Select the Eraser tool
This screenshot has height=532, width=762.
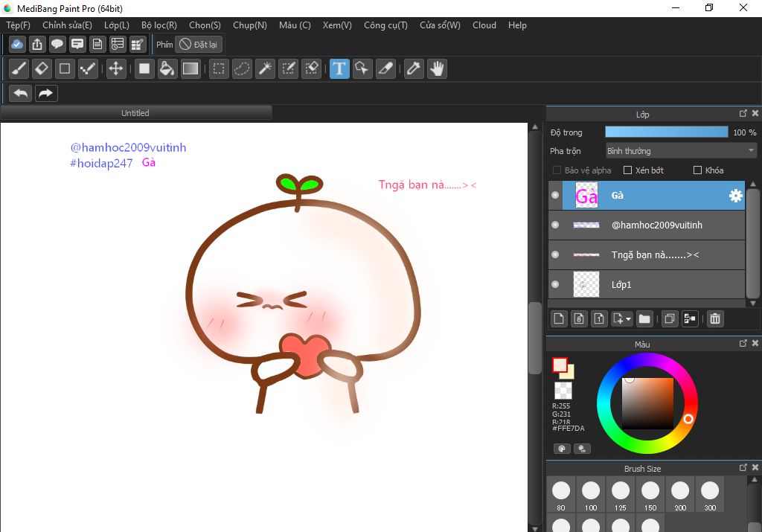pos(42,68)
